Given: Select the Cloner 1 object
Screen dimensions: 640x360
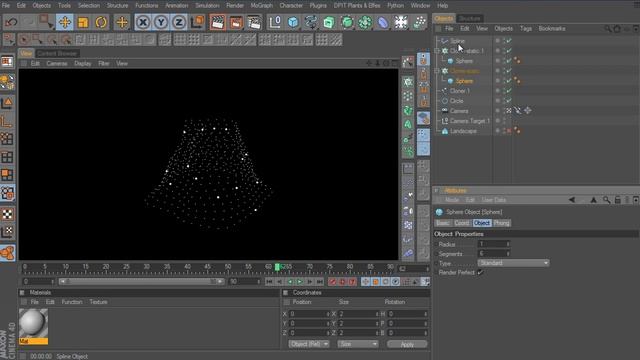Looking at the screenshot, I should point(460,91).
